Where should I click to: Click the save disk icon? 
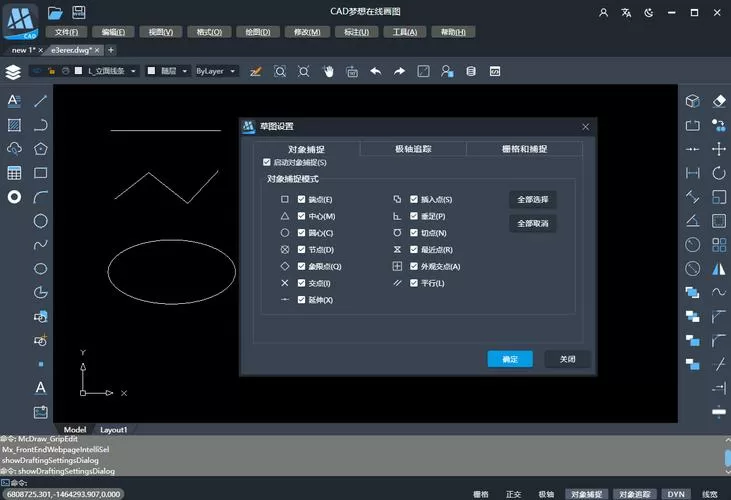click(x=79, y=12)
